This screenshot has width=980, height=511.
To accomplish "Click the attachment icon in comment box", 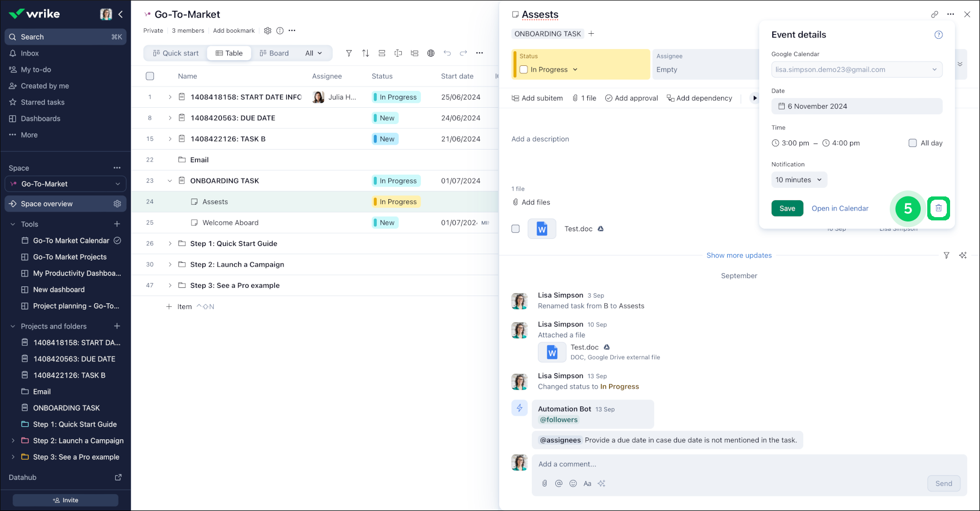I will pos(544,483).
